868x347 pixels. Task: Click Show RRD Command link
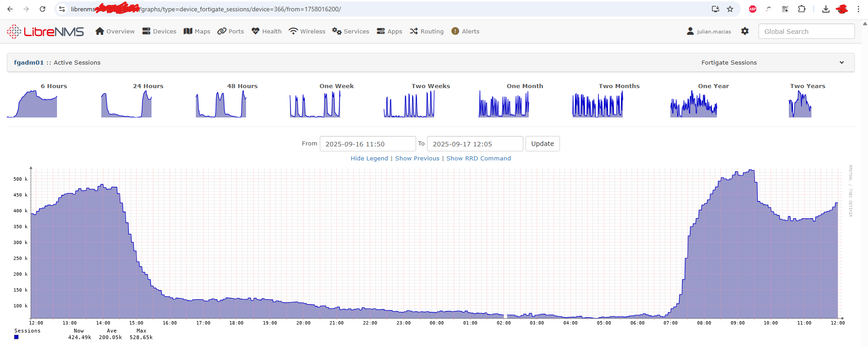(479, 159)
